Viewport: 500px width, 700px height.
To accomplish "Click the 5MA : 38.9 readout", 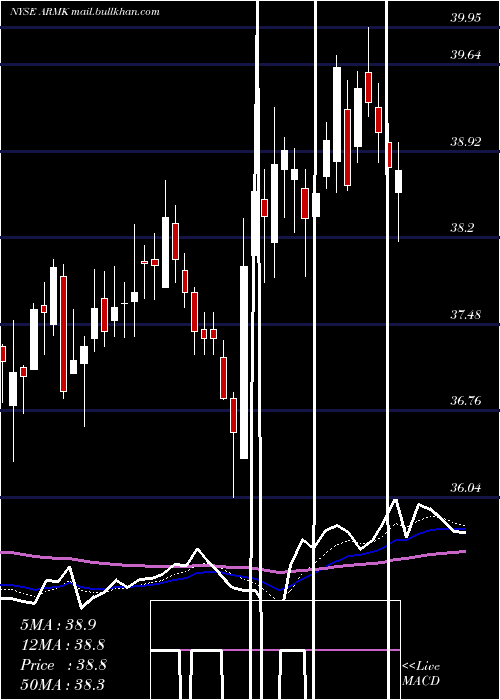I will pyautogui.click(x=58, y=625).
